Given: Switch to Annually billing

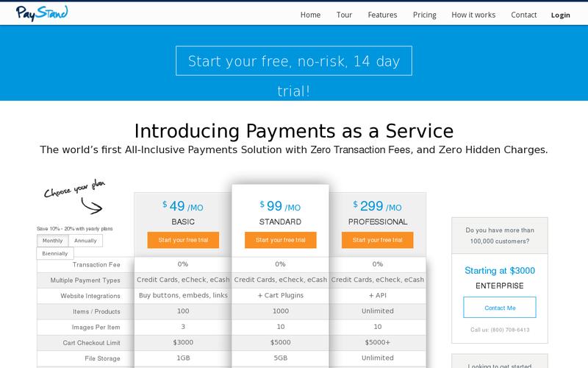Looking at the screenshot, I should pos(85,241).
